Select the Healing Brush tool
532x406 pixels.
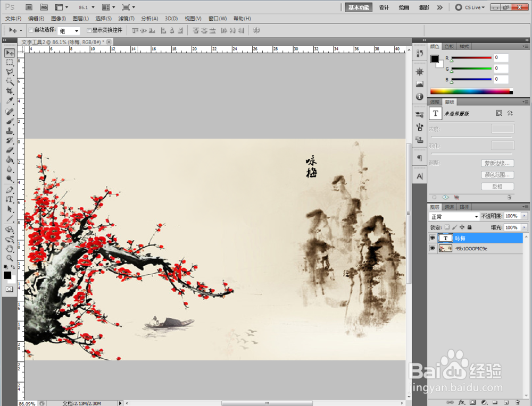click(10, 112)
